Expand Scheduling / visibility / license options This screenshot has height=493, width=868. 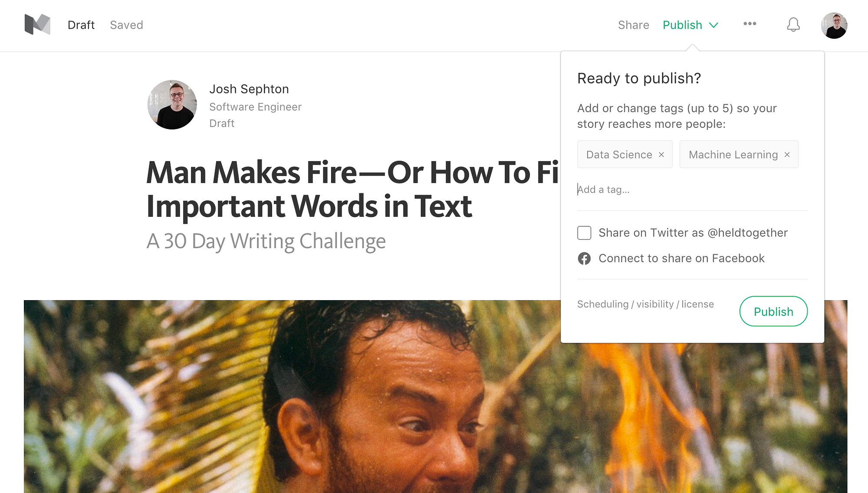point(645,304)
